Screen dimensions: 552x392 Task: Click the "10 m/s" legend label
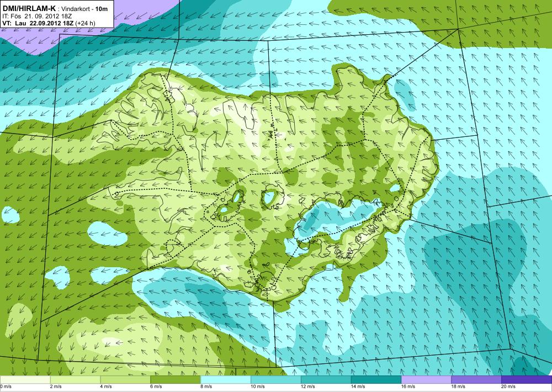click(x=258, y=386)
